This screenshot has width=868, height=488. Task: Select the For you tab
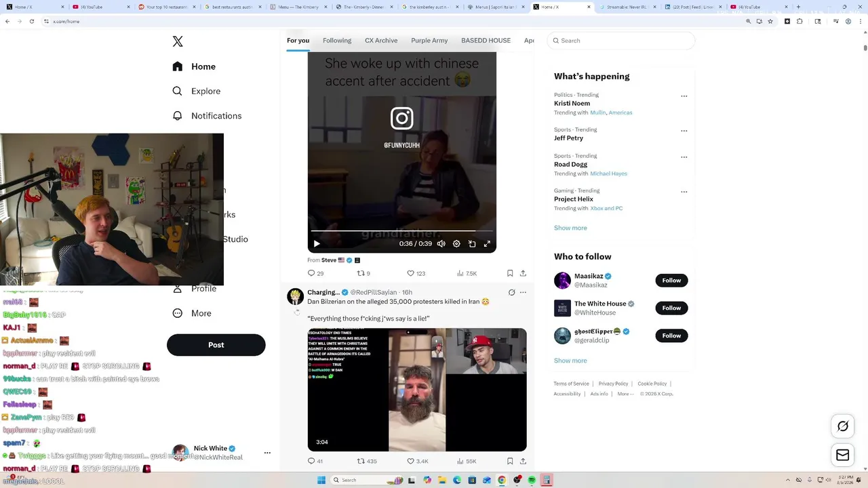298,41
